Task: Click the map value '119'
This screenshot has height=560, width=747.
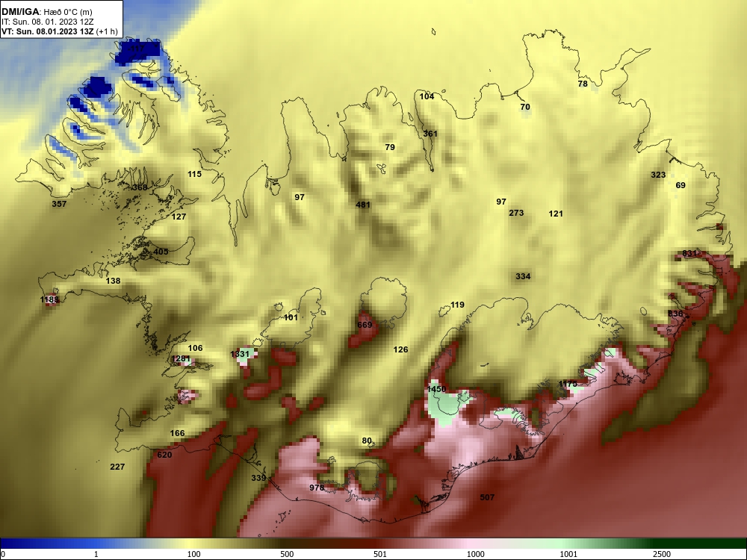Action: pyautogui.click(x=457, y=305)
